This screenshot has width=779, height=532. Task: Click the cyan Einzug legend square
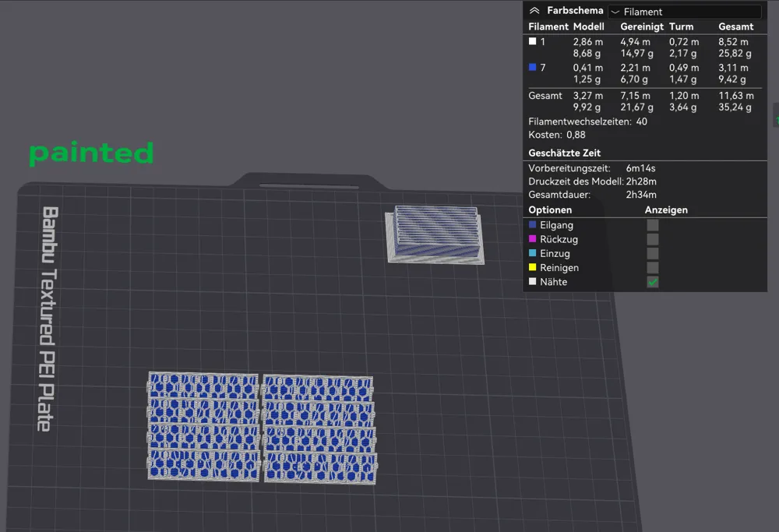(x=532, y=253)
